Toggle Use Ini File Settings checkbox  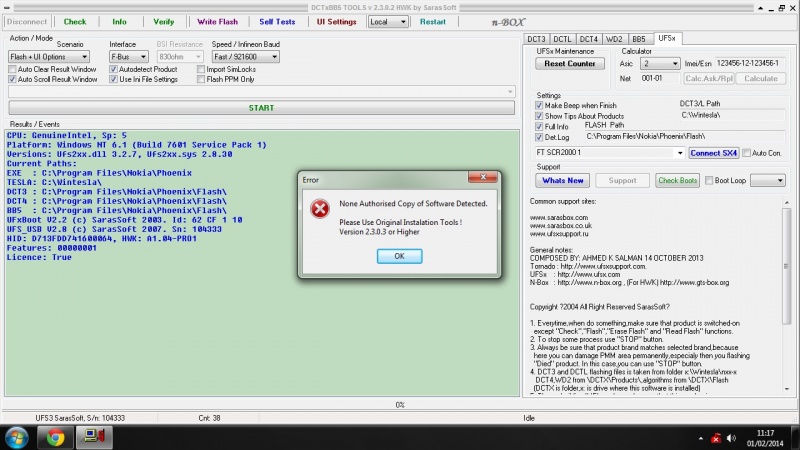[x=113, y=79]
